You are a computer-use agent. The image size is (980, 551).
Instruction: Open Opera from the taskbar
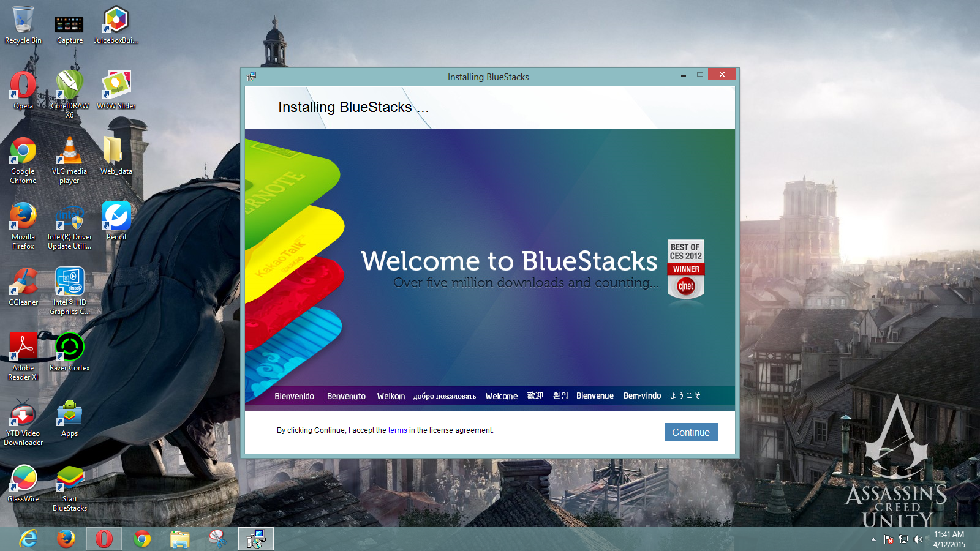(x=104, y=539)
